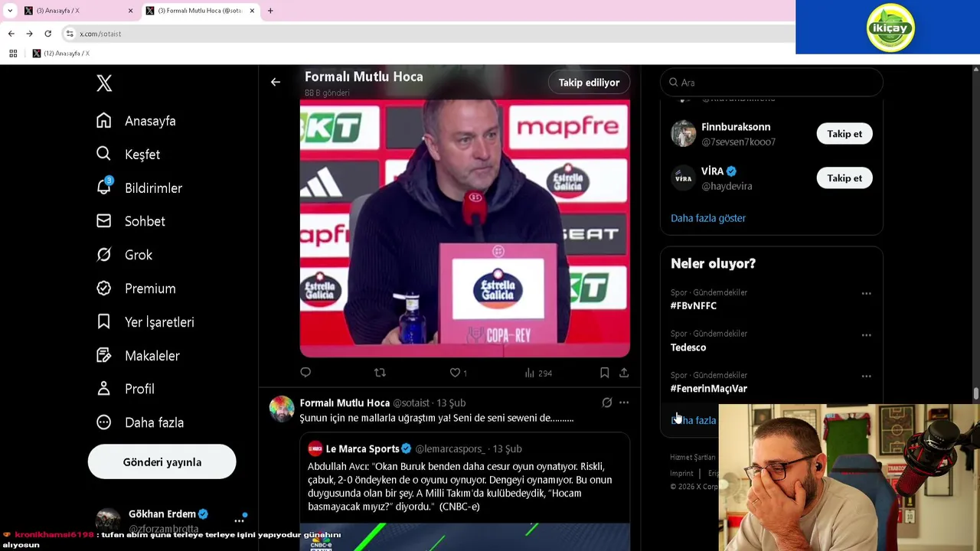980x551 pixels.
Task: Reply to the video post
Action: [x=305, y=373]
